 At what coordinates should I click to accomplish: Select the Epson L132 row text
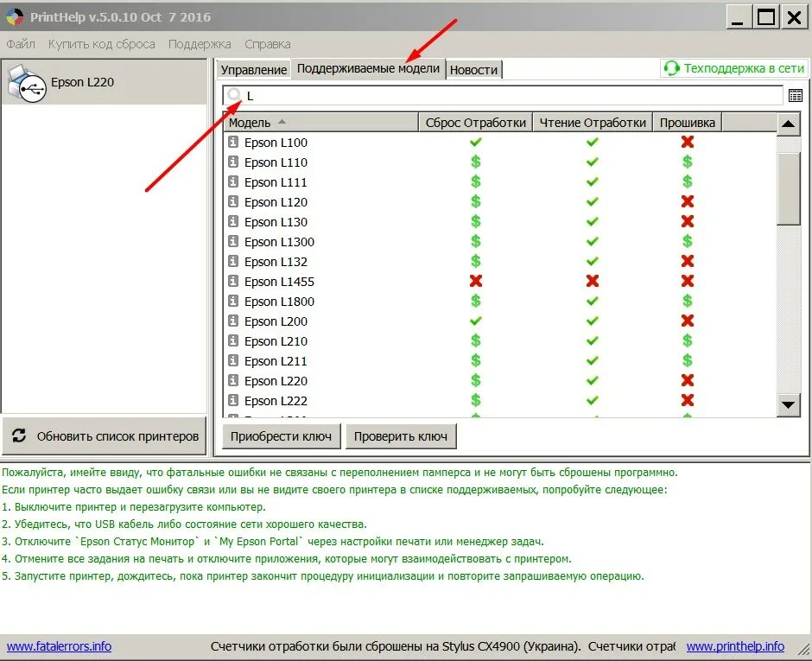point(276,262)
